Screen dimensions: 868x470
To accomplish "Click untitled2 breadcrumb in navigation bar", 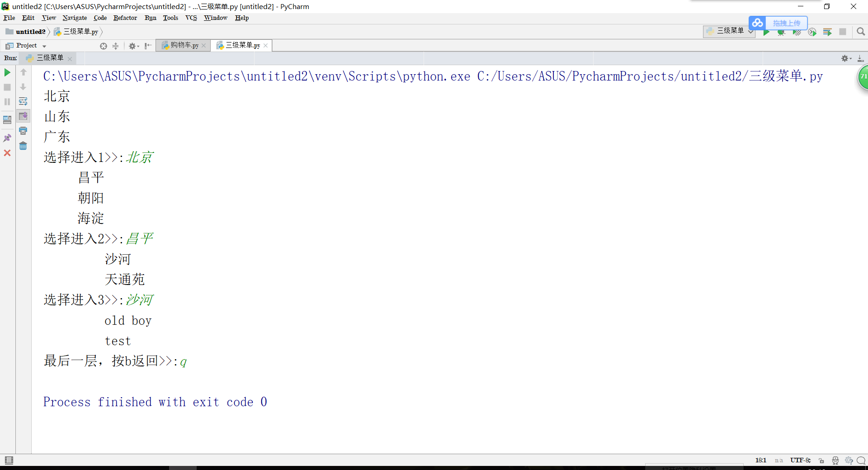I will point(26,32).
